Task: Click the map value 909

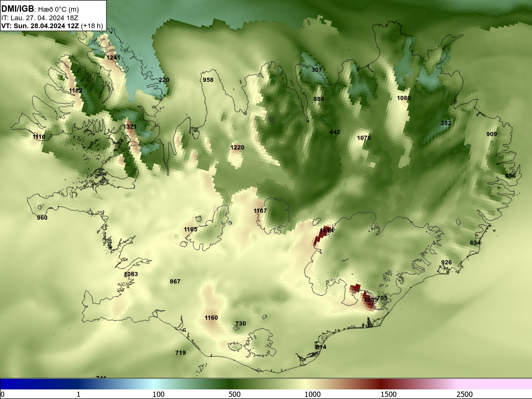Action: pyautogui.click(x=492, y=134)
